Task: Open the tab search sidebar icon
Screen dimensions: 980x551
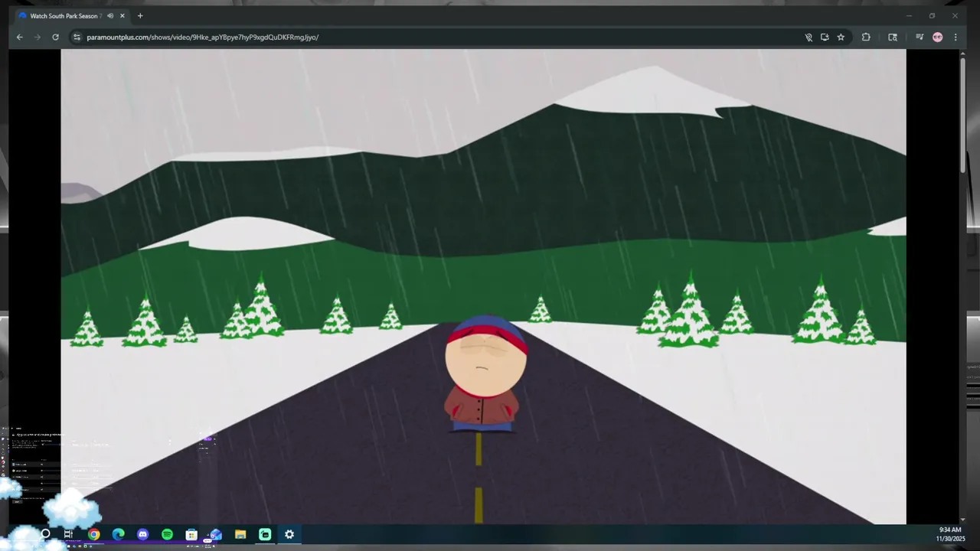Action: click(x=893, y=37)
